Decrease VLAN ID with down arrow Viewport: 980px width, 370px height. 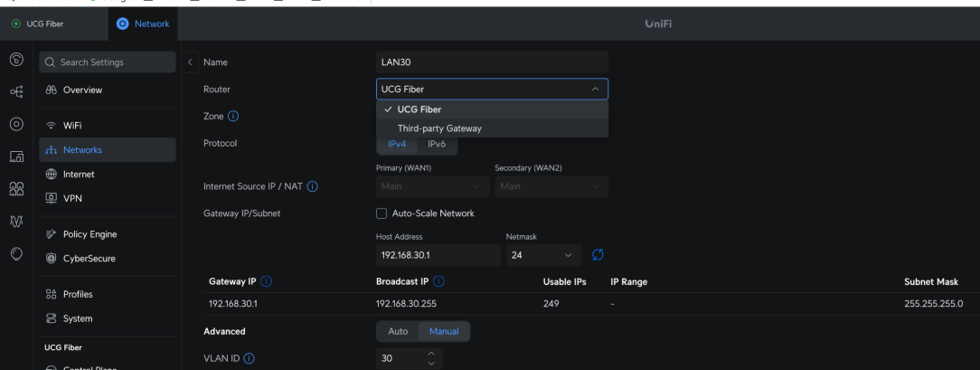[431, 364]
